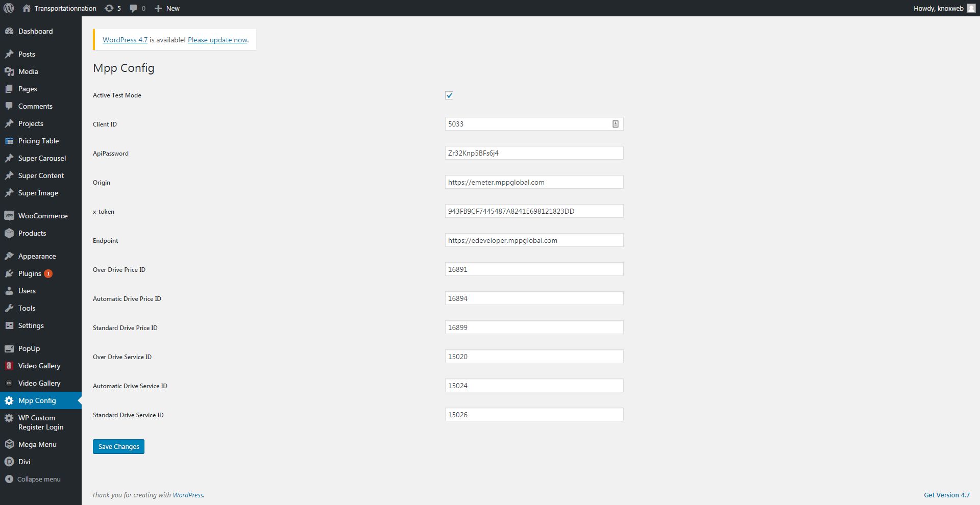Click the Divi D icon
Viewport: 980px width, 505px height.
(9, 462)
